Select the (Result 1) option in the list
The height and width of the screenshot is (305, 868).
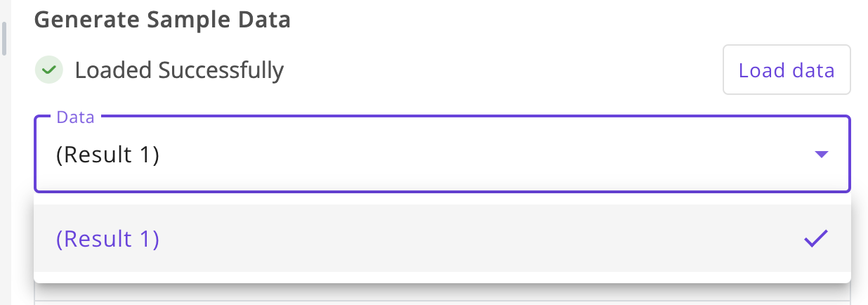[442, 239]
